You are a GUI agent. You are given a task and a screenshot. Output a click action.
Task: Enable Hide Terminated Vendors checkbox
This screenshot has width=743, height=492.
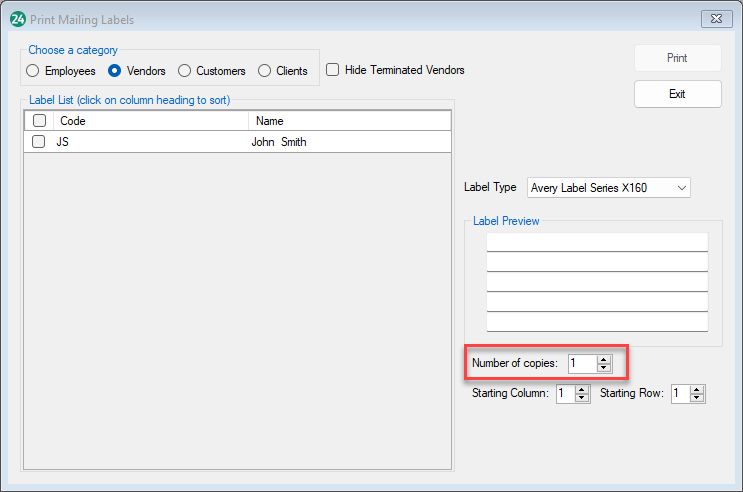(x=334, y=70)
